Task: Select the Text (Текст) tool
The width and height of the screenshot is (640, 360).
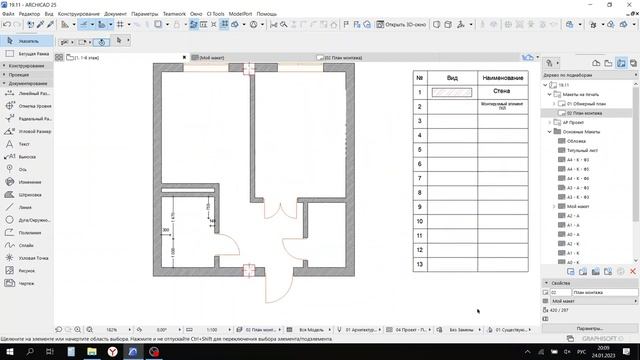Action: point(27,144)
